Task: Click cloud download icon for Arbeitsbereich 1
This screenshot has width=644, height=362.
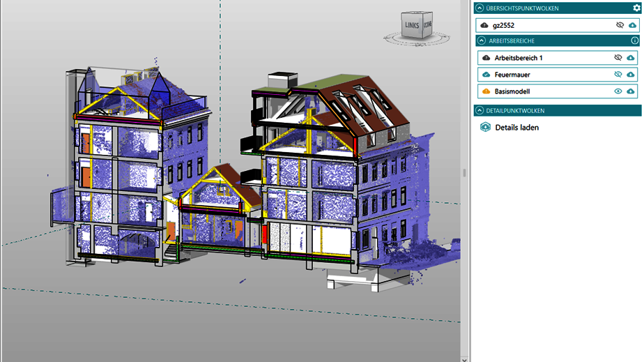Action: (x=631, y=57)
